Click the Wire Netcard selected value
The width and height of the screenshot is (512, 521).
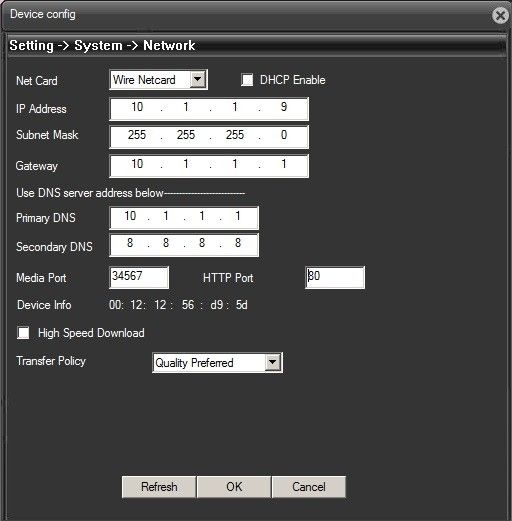pyautogui.click(x=144, y=80)
